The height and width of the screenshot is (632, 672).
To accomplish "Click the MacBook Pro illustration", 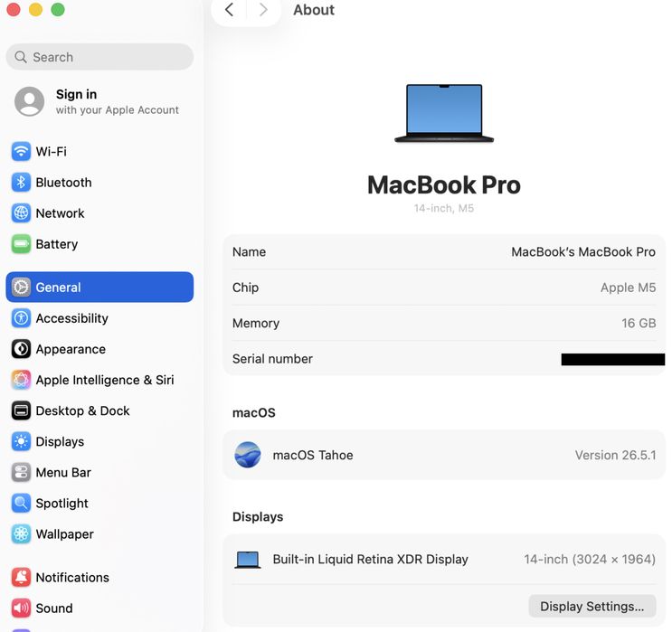I will pyautogui.click(x=444, y=113).
